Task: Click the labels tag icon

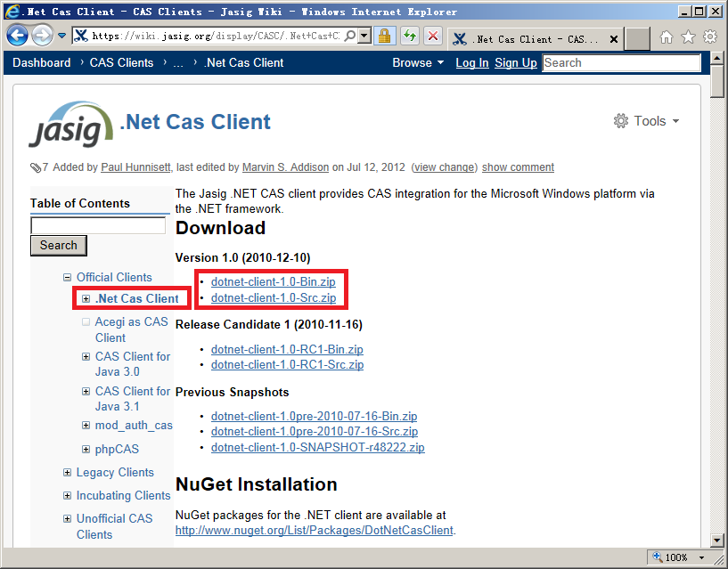Action: tap(36, 167)
